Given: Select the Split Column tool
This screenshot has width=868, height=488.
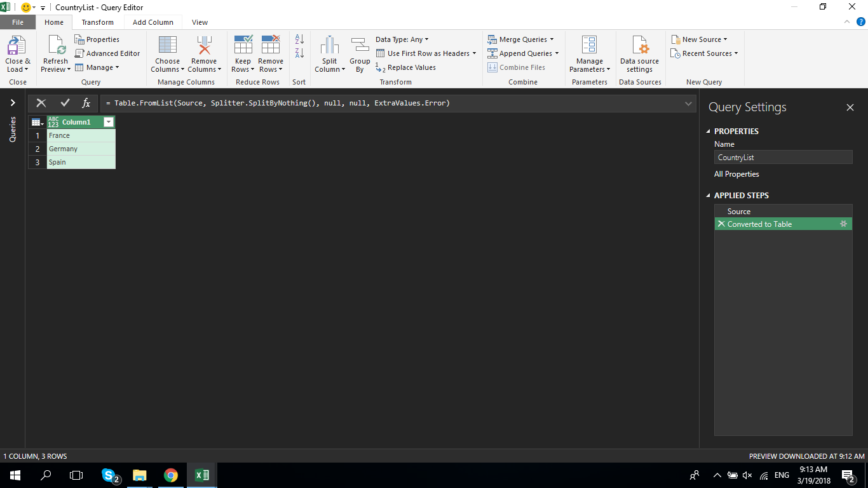Looking at the screenshot, I should (x=329, y=53).
